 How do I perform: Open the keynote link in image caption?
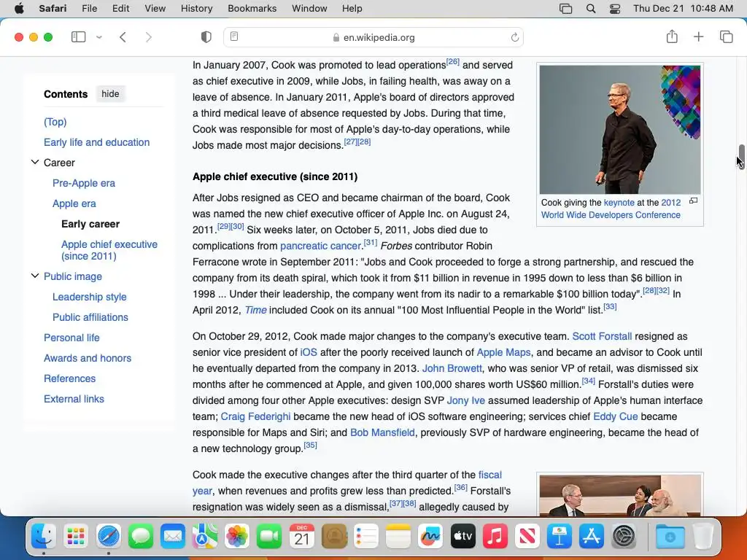click(619, 203)
